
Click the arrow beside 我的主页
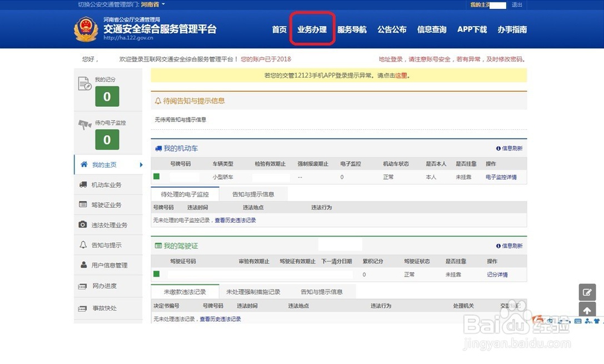[x=140, y=164]
